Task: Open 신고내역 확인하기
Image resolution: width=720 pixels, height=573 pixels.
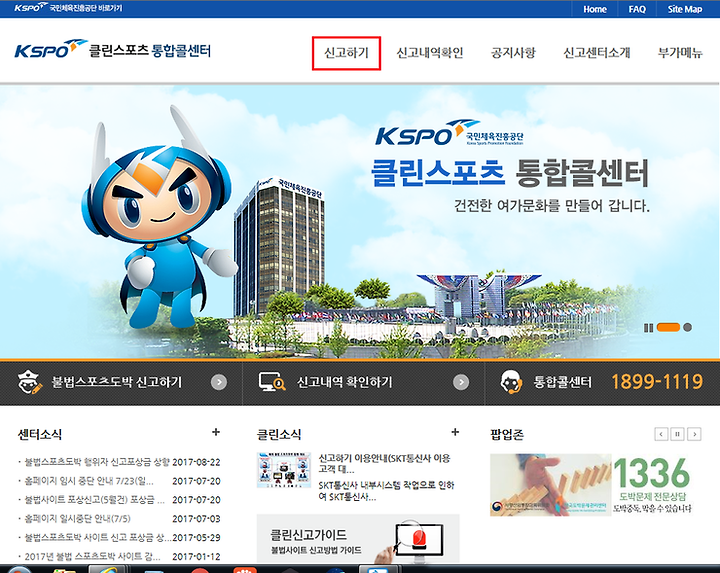Action: pos(344,382)
